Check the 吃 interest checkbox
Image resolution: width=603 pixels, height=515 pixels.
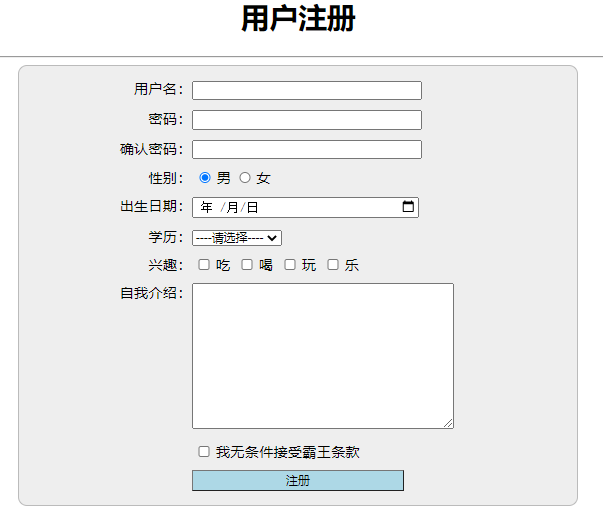204,265
